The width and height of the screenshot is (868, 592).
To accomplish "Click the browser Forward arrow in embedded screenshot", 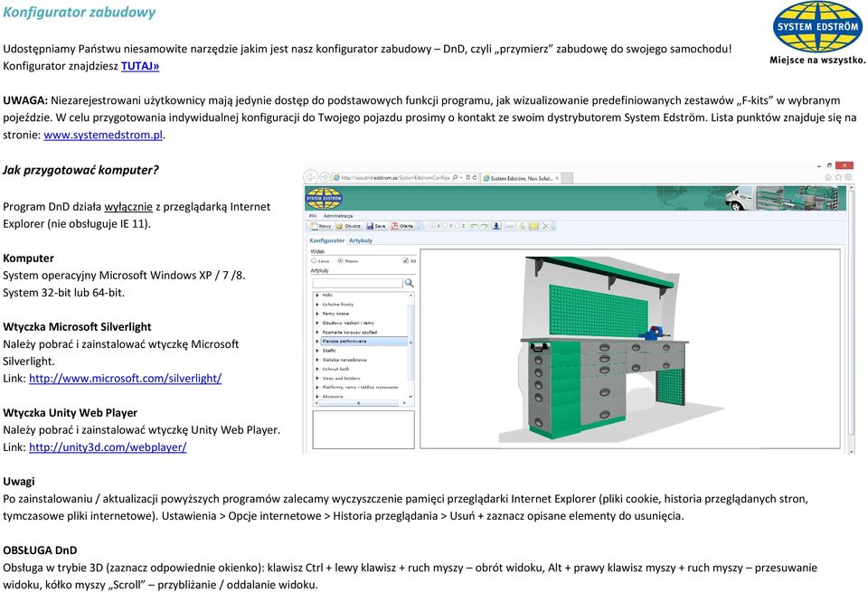I will coord(325,177).
